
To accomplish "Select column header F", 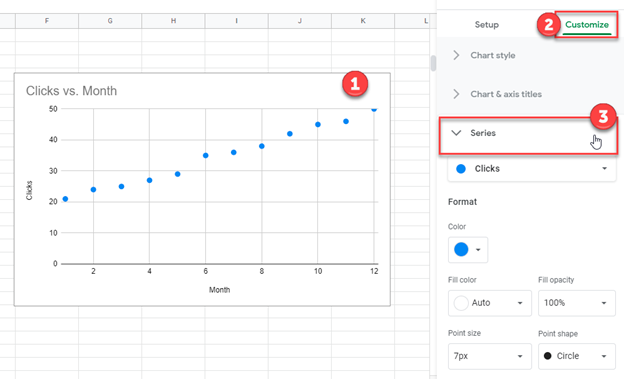I will (x=47, y=21).
